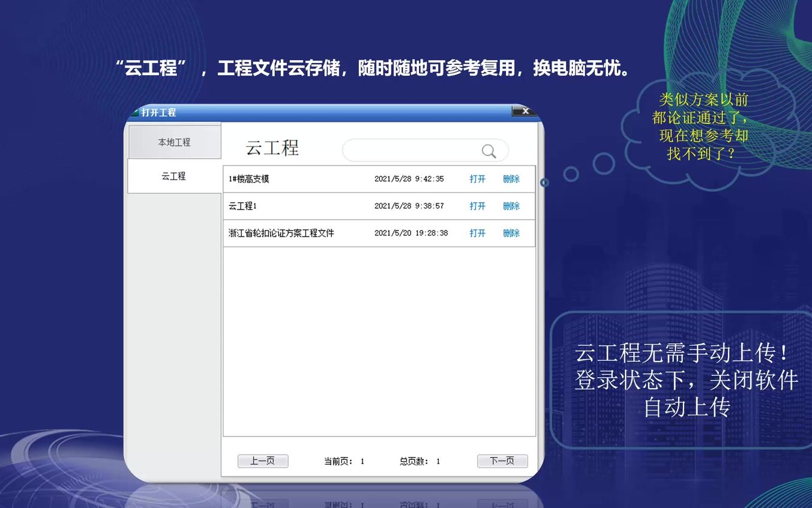812x508 pixels.
Task: Switch to the 本地工程 tab
Action: pyautogui.click(x=174, y=142)
